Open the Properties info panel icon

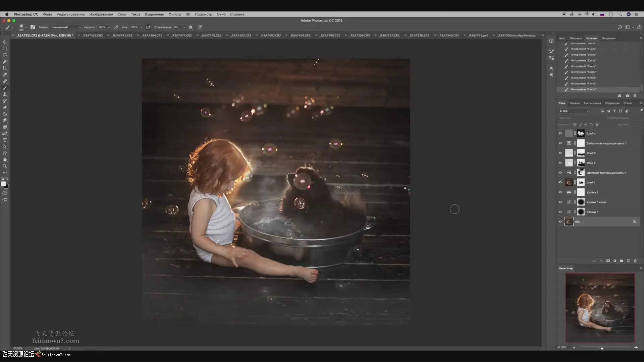[551, 41]
